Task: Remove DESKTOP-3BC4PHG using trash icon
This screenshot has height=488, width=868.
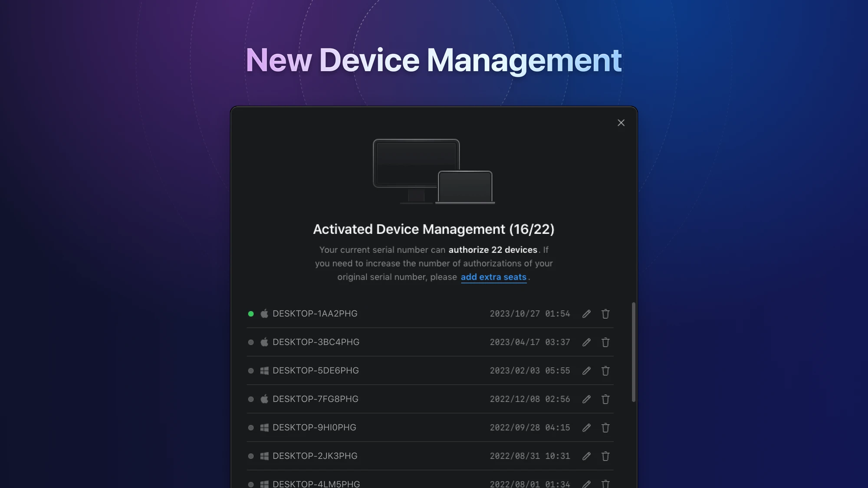Action: [x=605, y=342]
